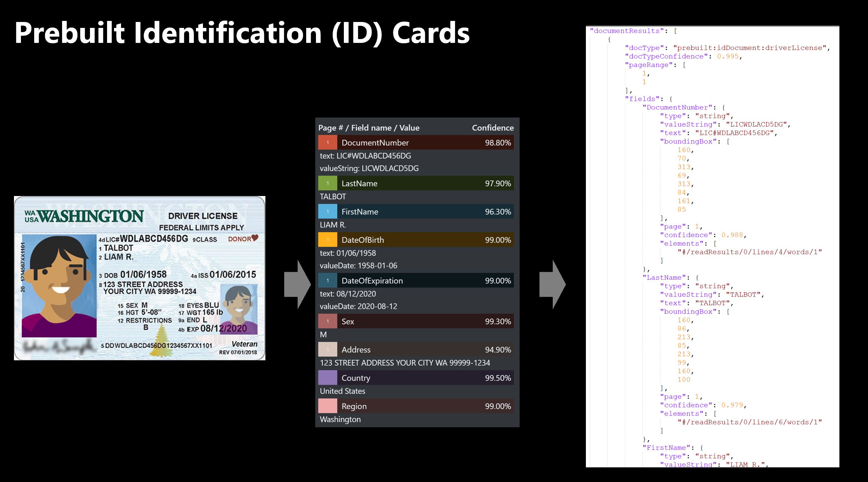Click the Page # / Field name header

point(369,128)
